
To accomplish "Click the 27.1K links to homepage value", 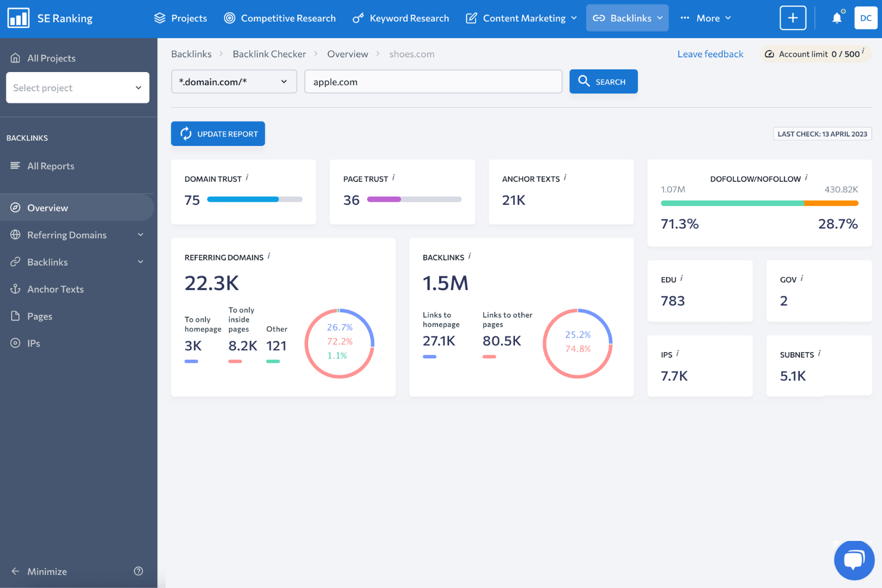I will 439,341.
